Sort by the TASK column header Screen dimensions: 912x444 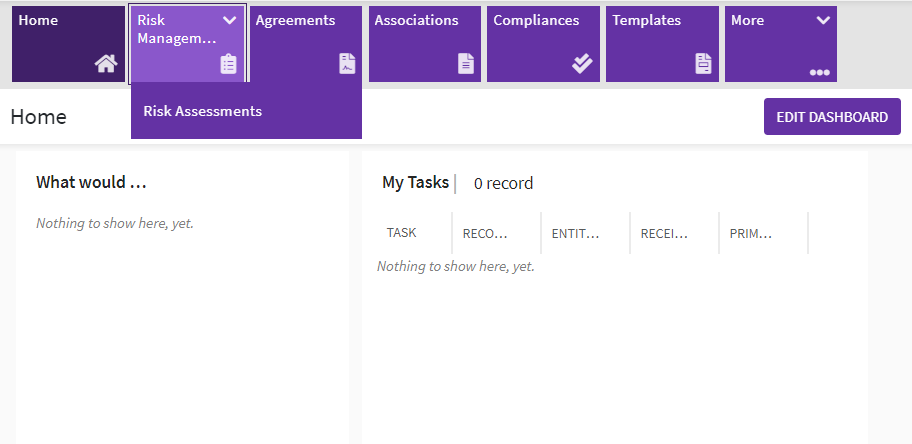(x=402, y=233)
